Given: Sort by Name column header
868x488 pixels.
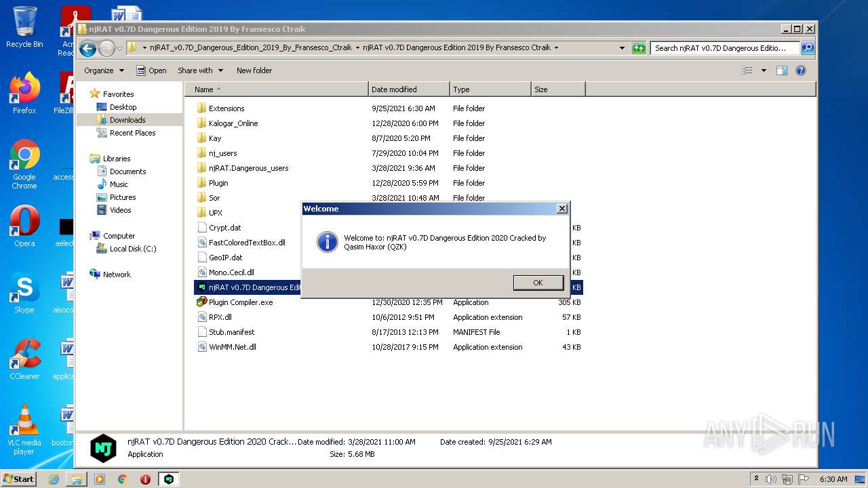Looking at the screenshot, I should click(x=277, y=89).
